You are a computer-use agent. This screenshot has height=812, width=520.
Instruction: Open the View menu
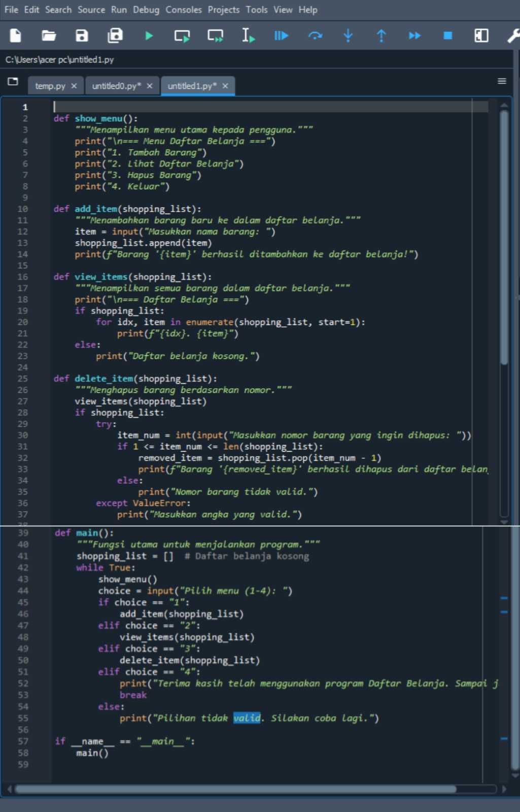283,10
